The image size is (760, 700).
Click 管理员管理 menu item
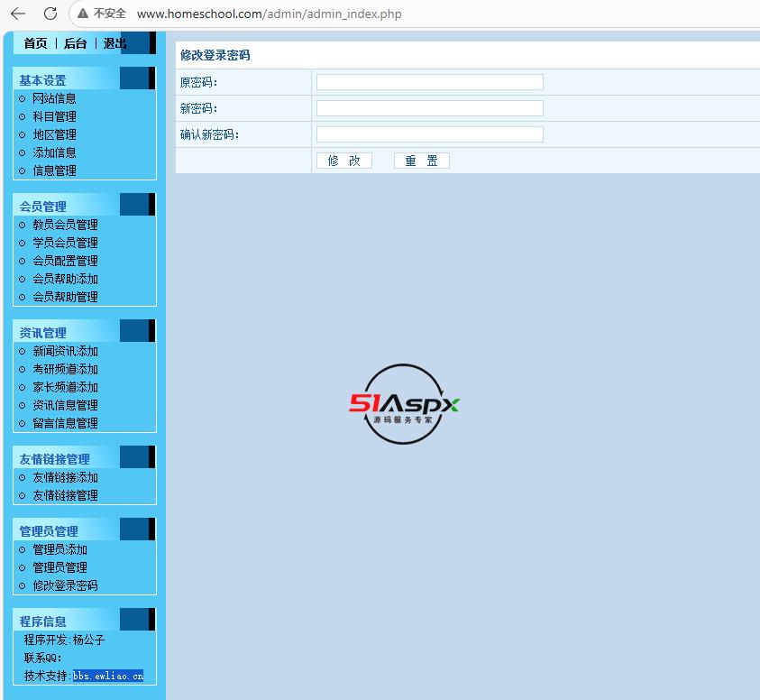[x=60, y=567]
